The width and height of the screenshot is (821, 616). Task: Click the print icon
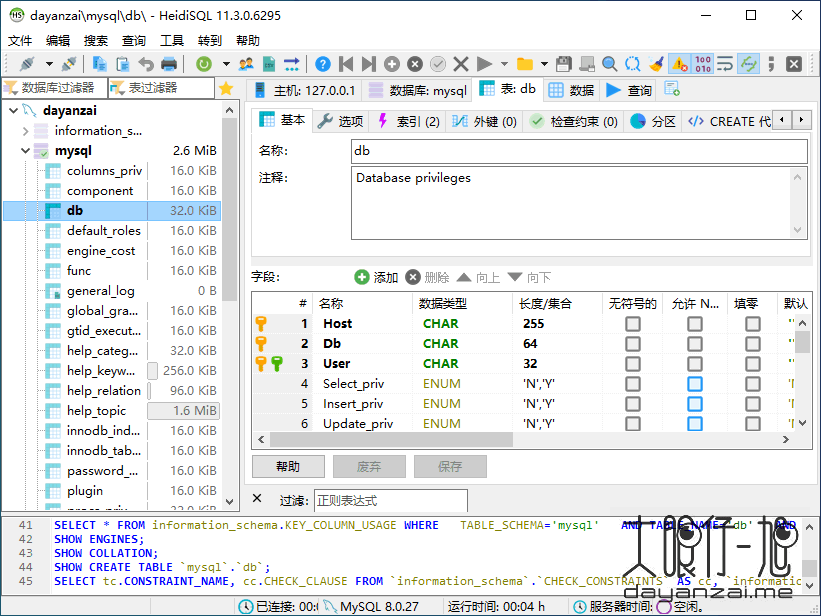[169, 64]
